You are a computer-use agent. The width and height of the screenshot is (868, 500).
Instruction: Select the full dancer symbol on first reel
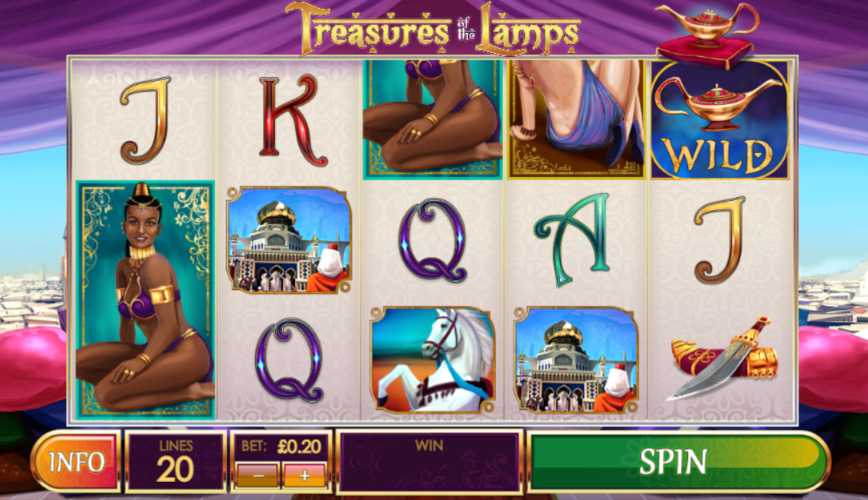pyautogui.click(x=145, y=299)
